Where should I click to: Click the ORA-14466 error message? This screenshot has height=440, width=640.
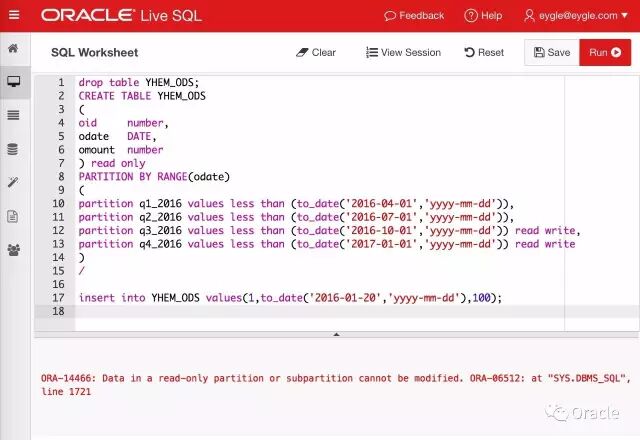click(x=336, y=384)
